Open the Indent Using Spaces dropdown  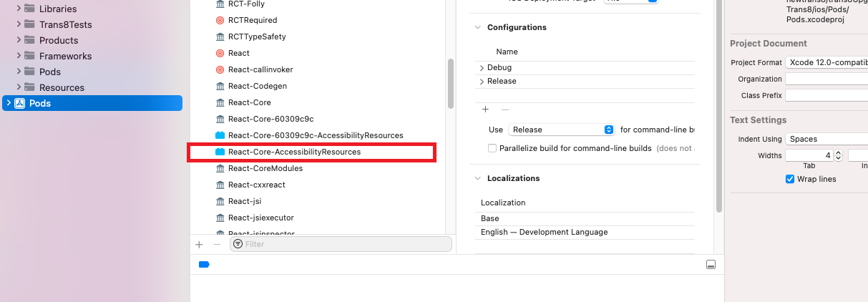(x=826, y=139)
